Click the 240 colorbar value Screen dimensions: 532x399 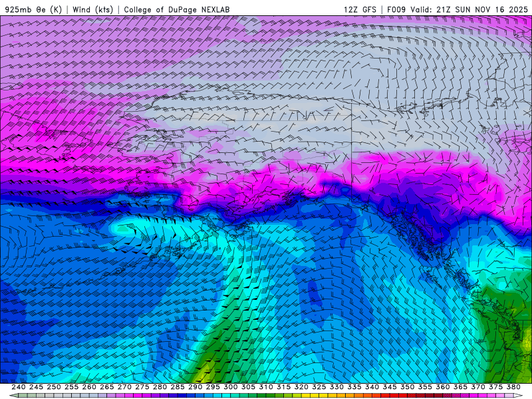coord(19,387)
